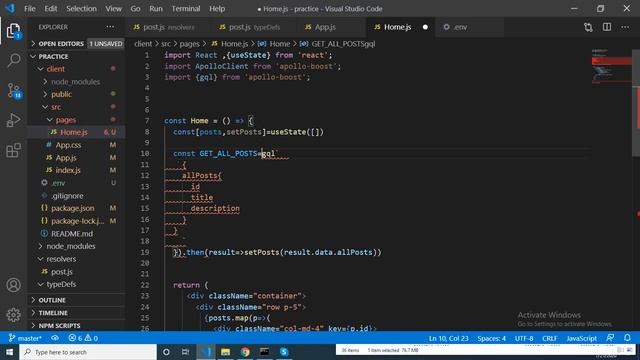Open the Manage gear icon
640x360 pixels.
[x=13, y=315]
